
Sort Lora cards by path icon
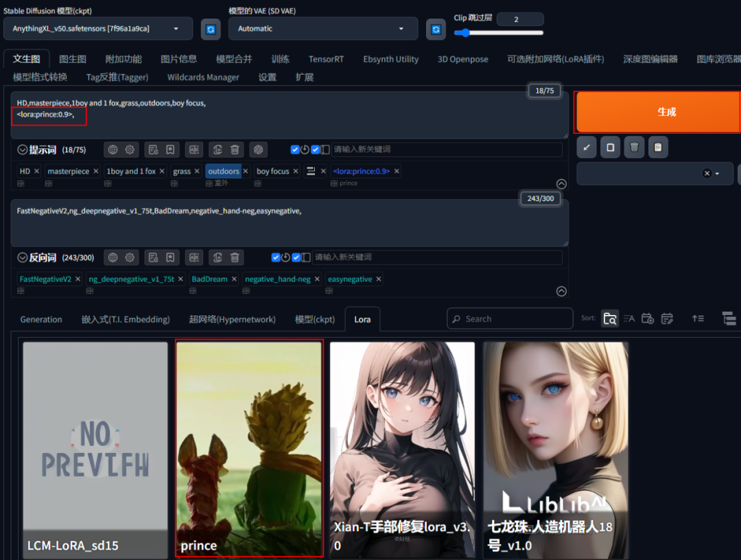tap(610, 319)
